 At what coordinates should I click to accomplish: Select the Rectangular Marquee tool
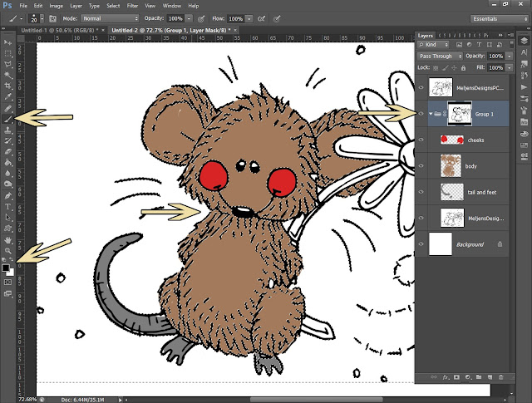click(x=7, y=52)
